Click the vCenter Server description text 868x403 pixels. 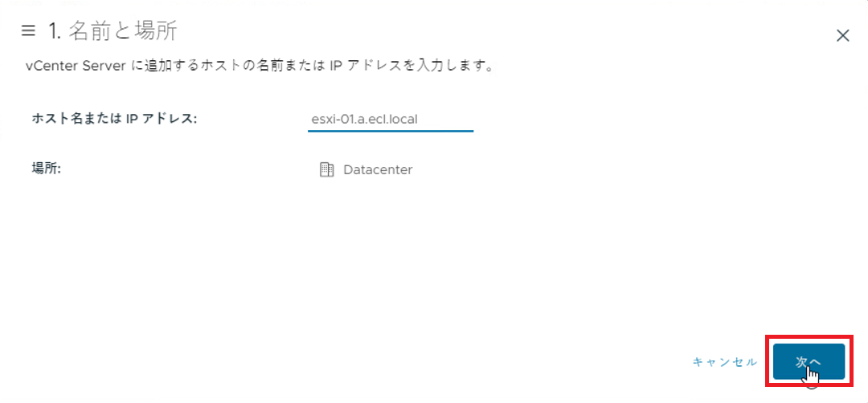260,67
